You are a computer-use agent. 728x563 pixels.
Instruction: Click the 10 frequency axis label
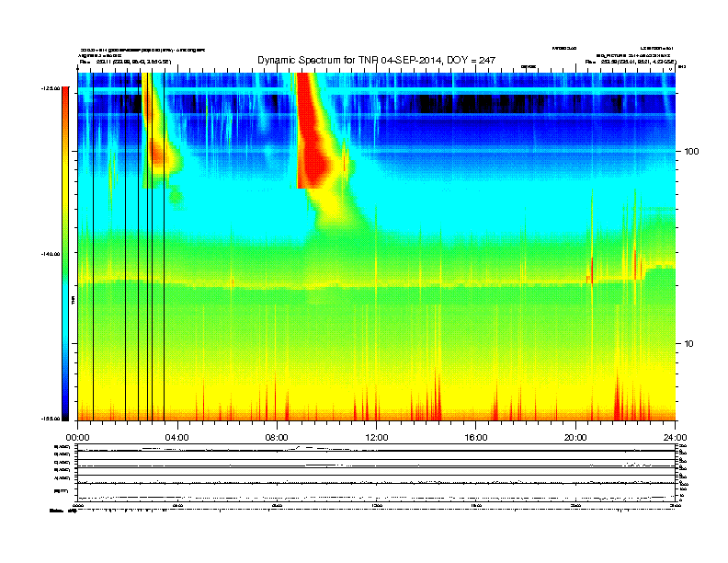[689, 344]
